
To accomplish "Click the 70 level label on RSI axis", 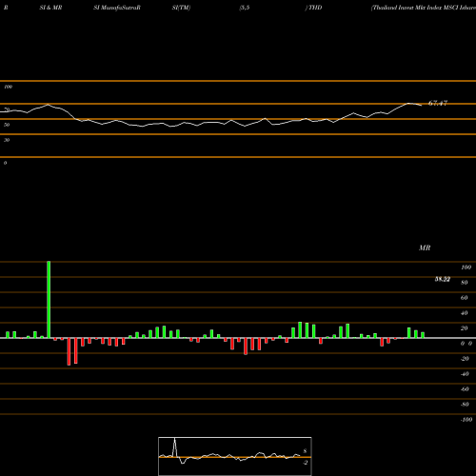I will (x=7, y=109).
